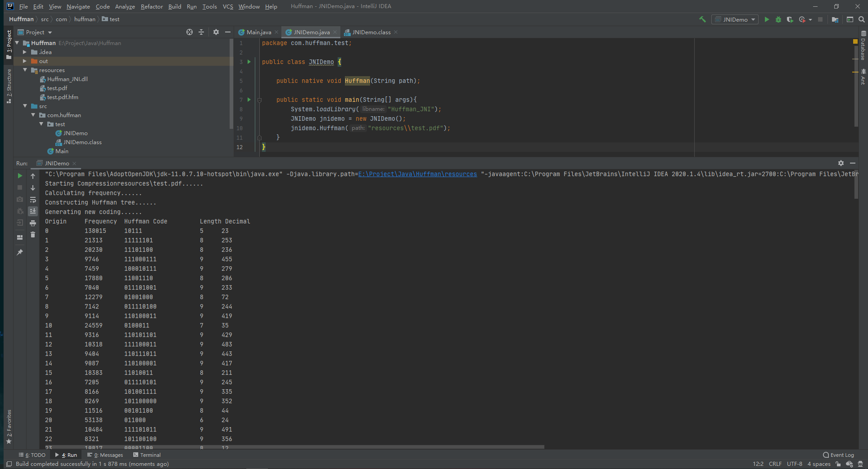
Task: Start debugging with the bug icon
Action: (x=778, y=19)
